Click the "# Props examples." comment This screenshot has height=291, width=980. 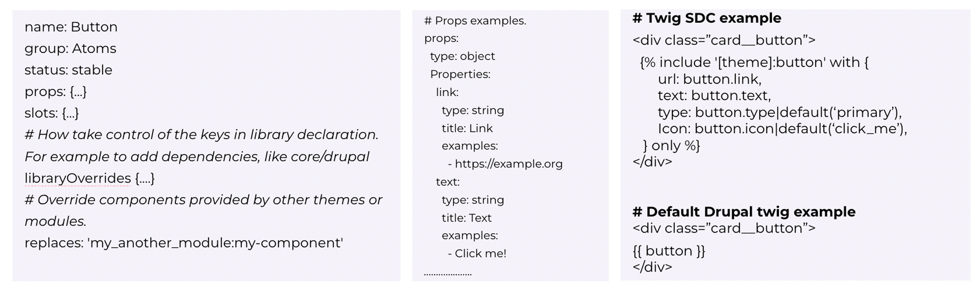[x=475, y=21]
